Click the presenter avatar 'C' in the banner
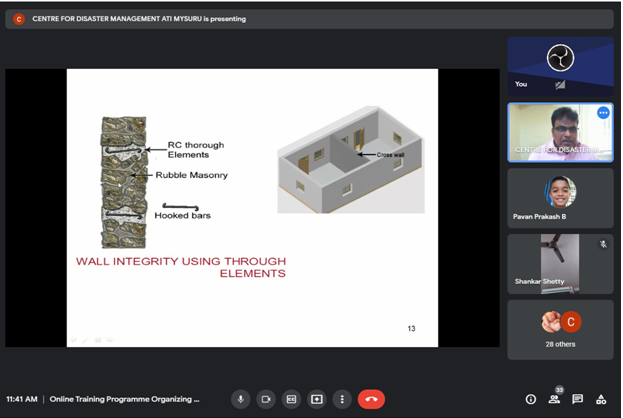The height and width of the screenshot is (418, 623). point(19,19)
